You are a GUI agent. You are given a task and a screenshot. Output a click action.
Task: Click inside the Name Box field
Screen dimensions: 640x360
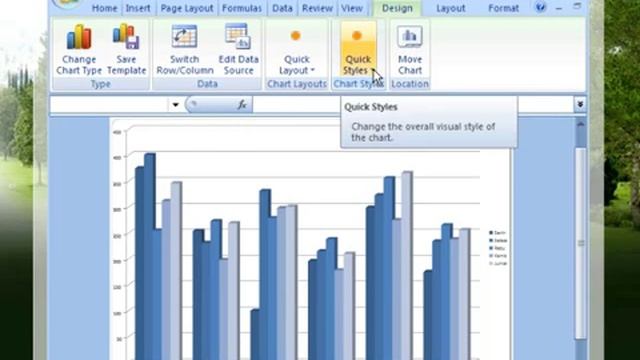tap(109, 105)
